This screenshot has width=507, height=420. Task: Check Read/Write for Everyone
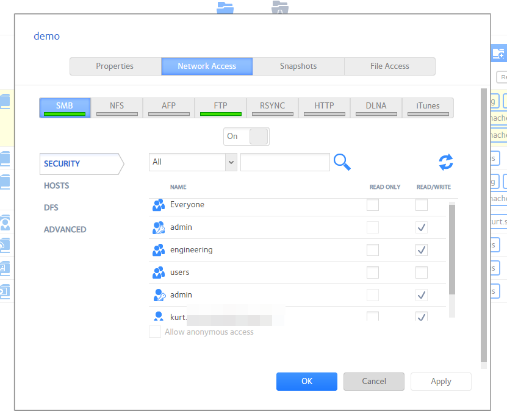[x=422, y=205]
